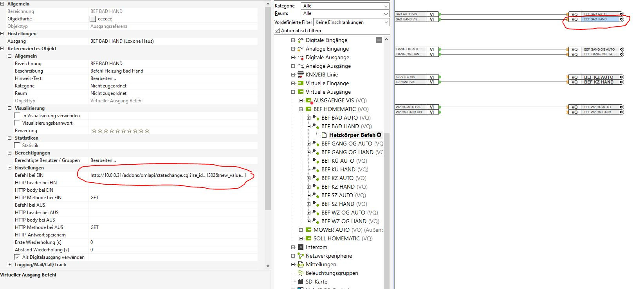Collapse the Referenziertes Objekt section
Image resolution: width=644 pixels, height=289 pixels.
click(3, 49)
